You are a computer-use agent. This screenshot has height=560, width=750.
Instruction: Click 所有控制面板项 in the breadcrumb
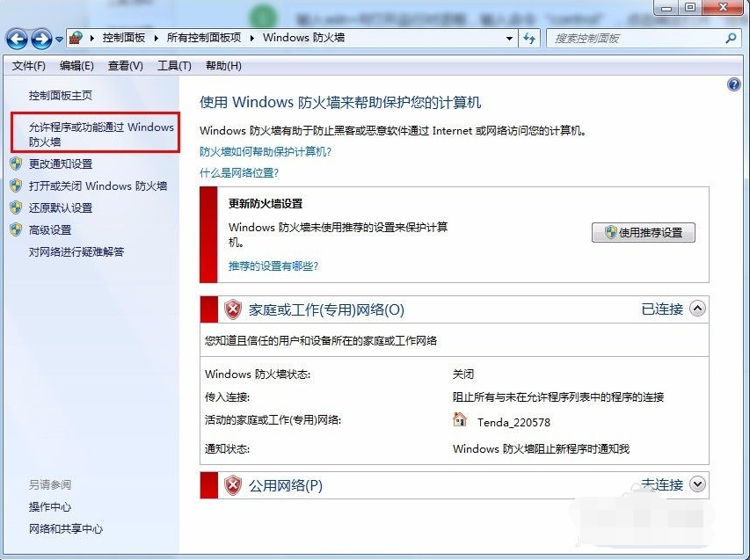[204, 37]
